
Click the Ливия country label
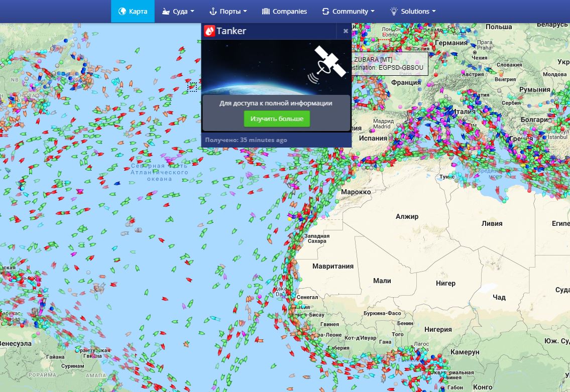(492, 223)
